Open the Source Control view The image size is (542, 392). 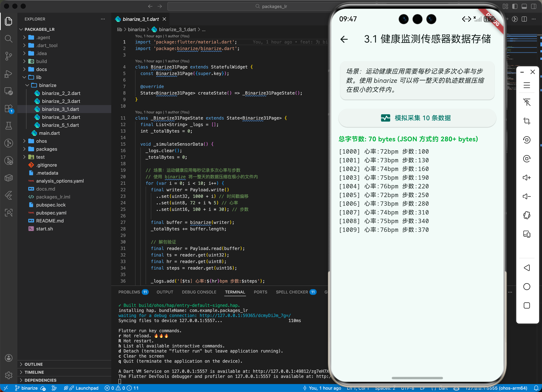tap(9, 56)
